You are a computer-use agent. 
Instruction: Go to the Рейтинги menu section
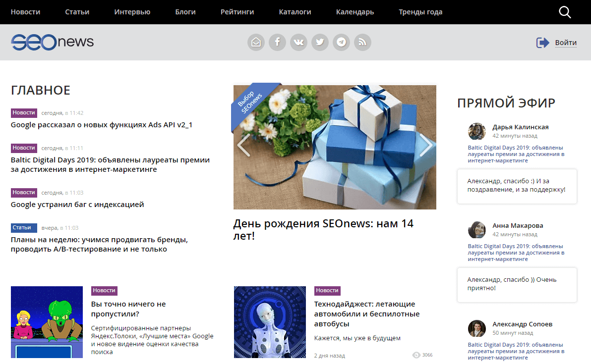click(237, 12)
